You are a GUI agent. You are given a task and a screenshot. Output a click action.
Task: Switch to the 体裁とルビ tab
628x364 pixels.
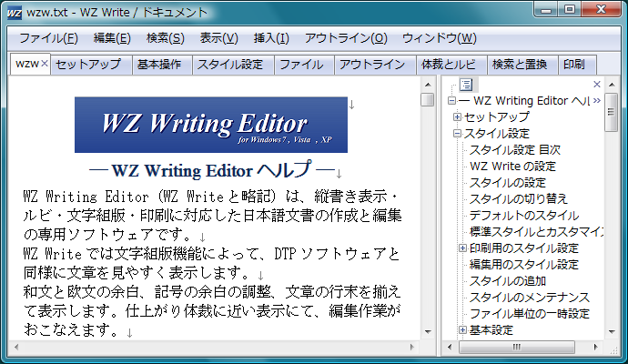(451, 65)
